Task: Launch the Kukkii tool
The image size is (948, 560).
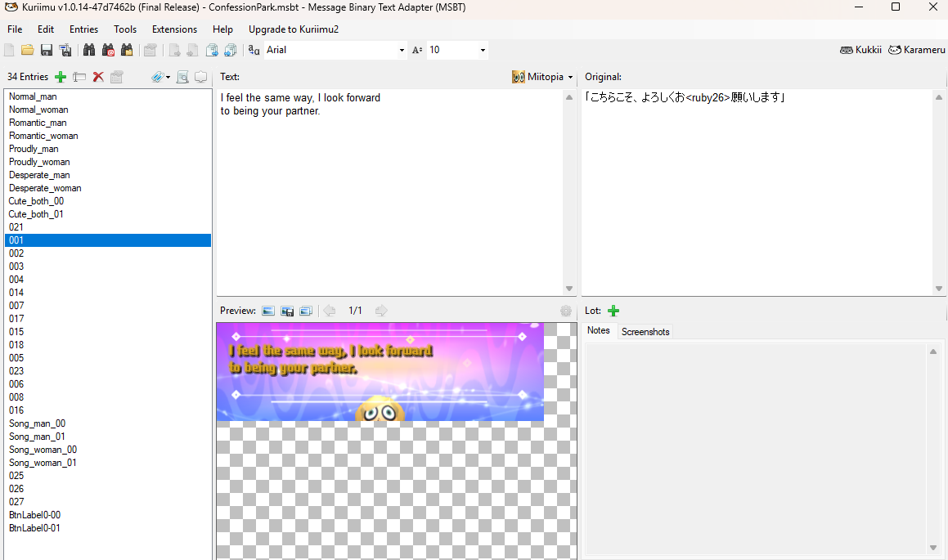Action: (861, 50)
